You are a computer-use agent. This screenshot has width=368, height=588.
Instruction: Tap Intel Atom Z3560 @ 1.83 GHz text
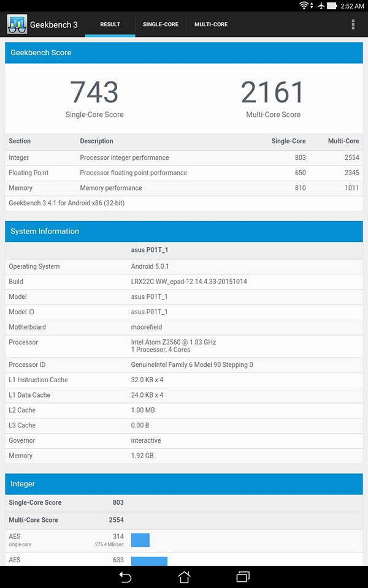point(174,342)
